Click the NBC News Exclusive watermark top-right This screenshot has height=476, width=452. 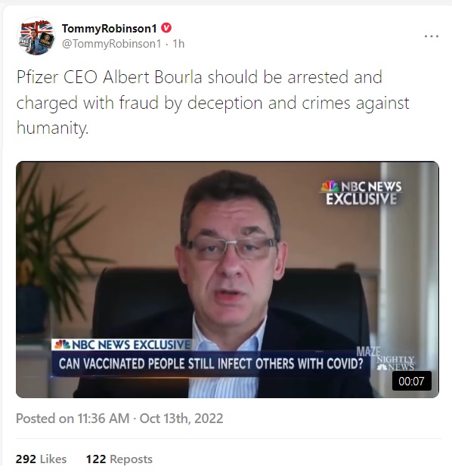pyautogui.click(x=361, y=193)
